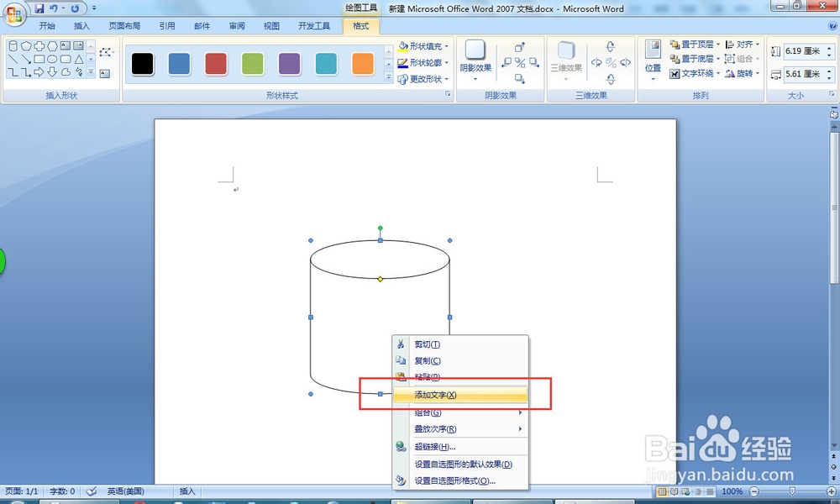Screen dimensions: 840x504
Task: Open 叠放次序(R) submenu
Action: point(460,429)
